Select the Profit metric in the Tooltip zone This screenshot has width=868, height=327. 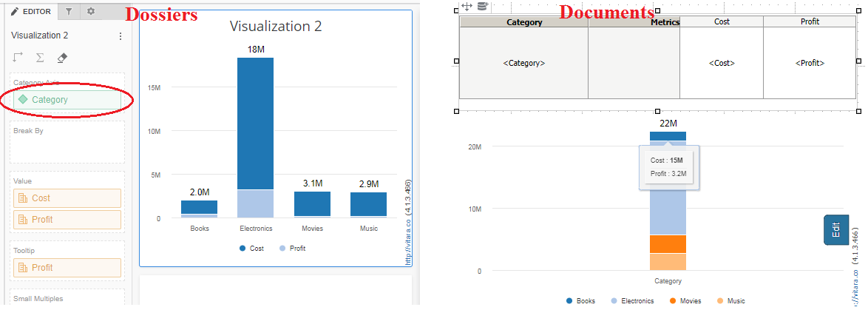coord(67,268)
